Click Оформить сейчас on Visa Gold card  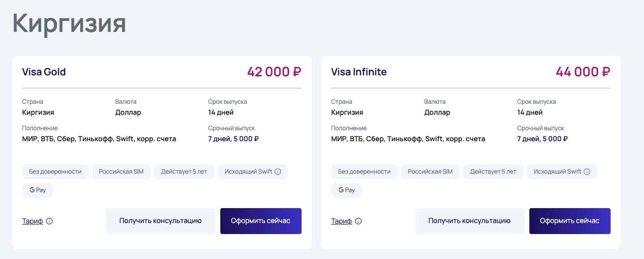(x=261, y=221)
